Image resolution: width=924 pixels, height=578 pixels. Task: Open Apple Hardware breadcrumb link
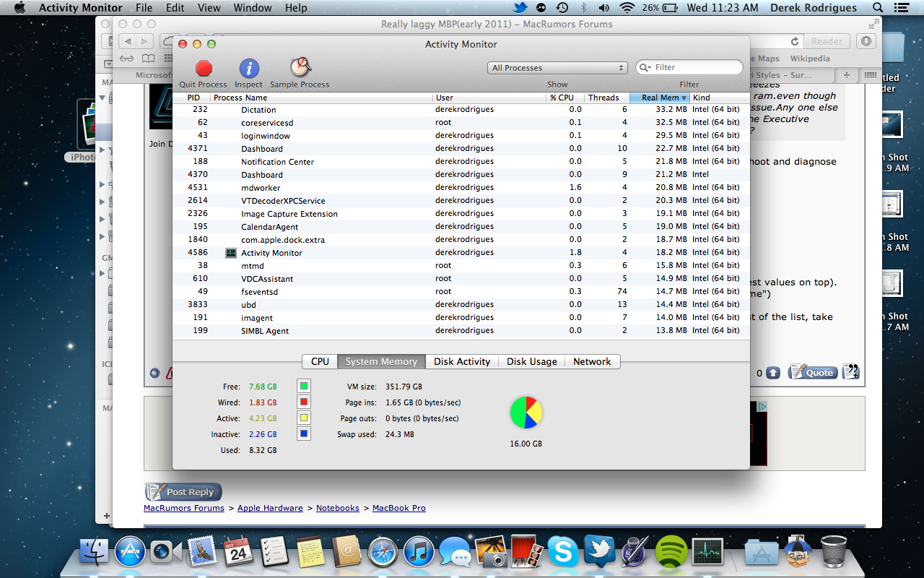coord(270,508)
